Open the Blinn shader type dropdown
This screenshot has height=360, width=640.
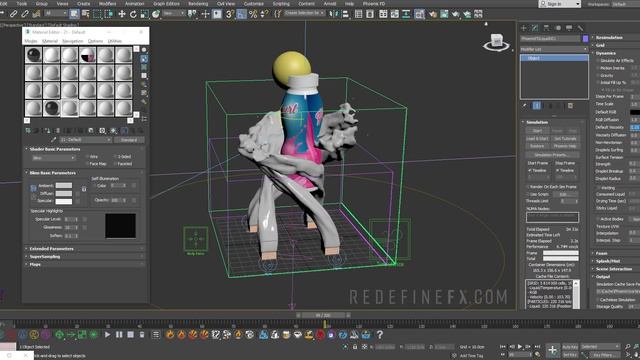[53, 158]
